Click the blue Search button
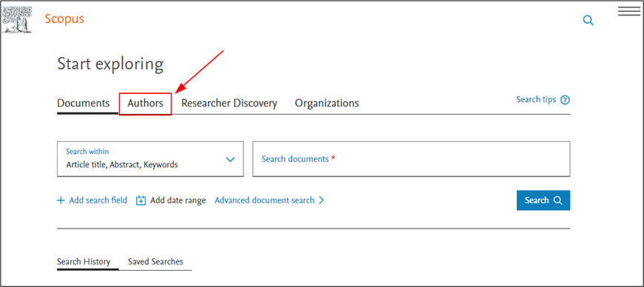Image resolution: width=644 pixels, height=287 pixels. click(x=543, y=200)
